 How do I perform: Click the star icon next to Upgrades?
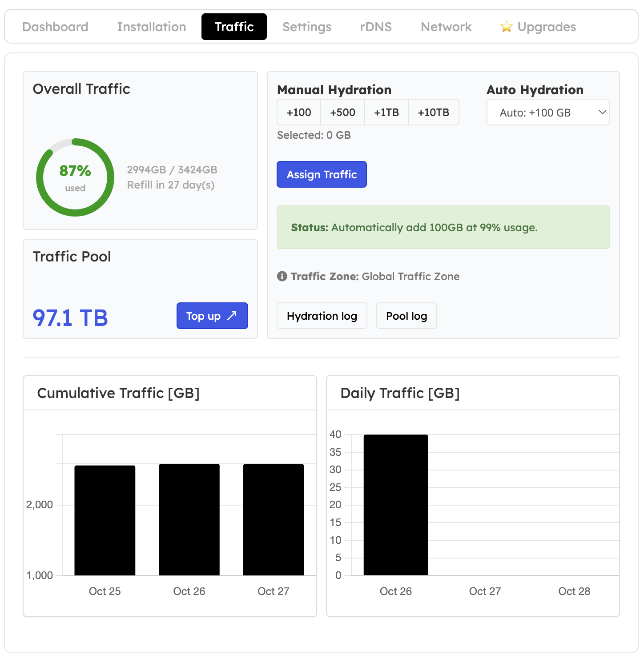tap(506, 27)
